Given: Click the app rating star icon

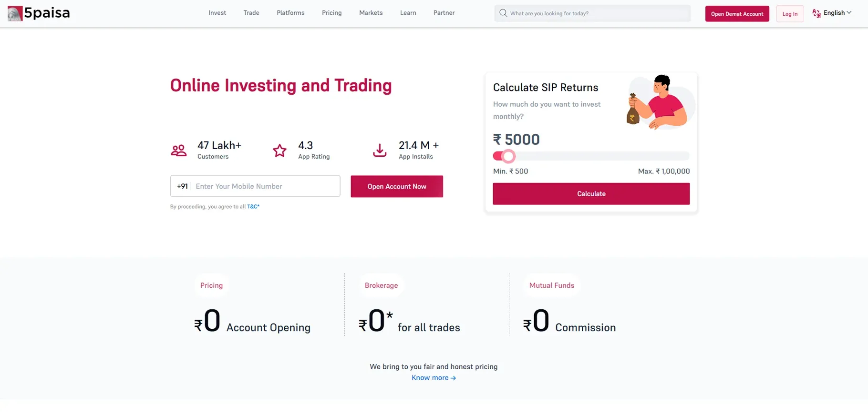Looking at the screenshot, I should pyautogui.click(x=279, y=151).
